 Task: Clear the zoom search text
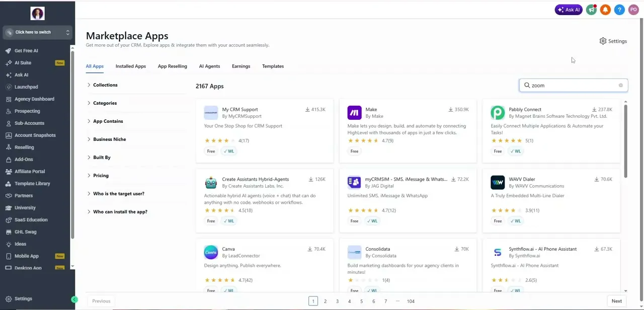620,86
